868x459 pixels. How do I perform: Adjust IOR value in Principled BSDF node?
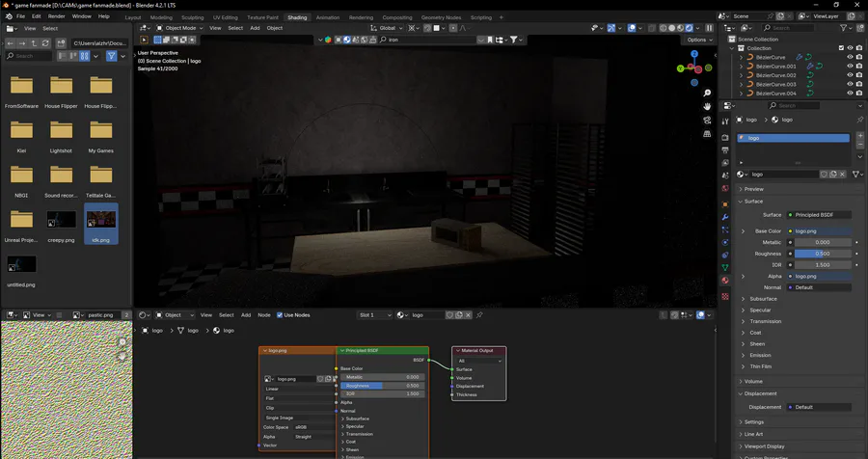[x=383, y=393]
